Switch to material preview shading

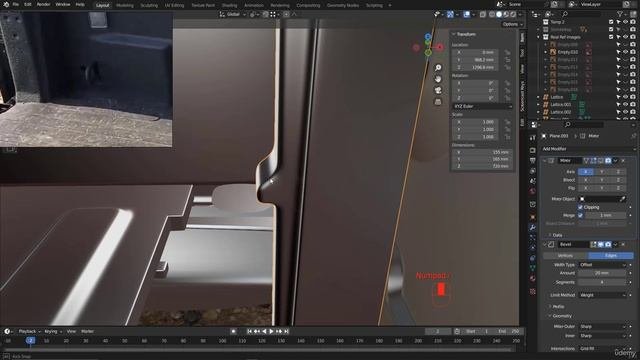point(506,14)
